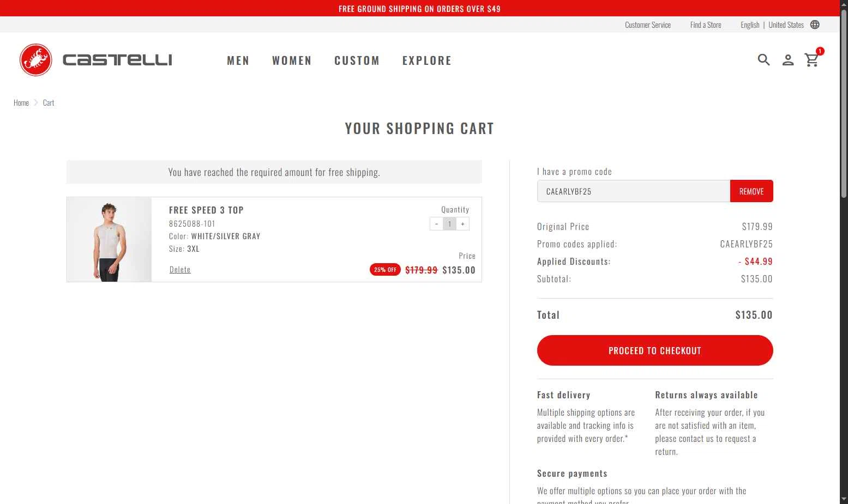Open the CUSTOM menu

357,60
